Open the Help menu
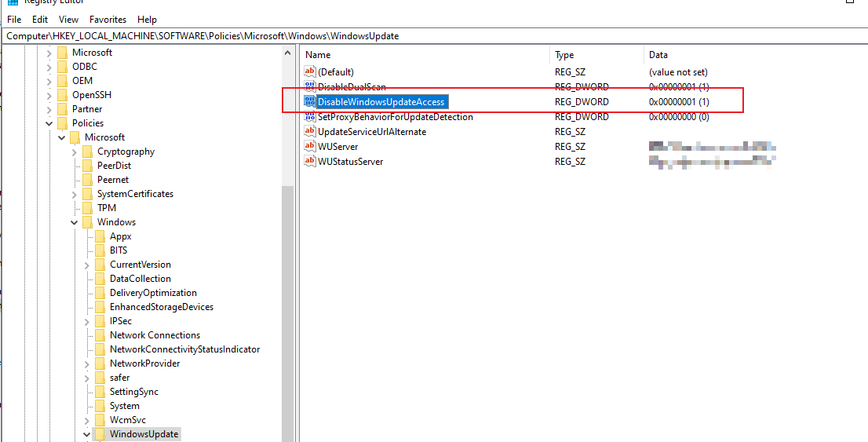Viewport: 868px width, 442px height. click(148, 20)
